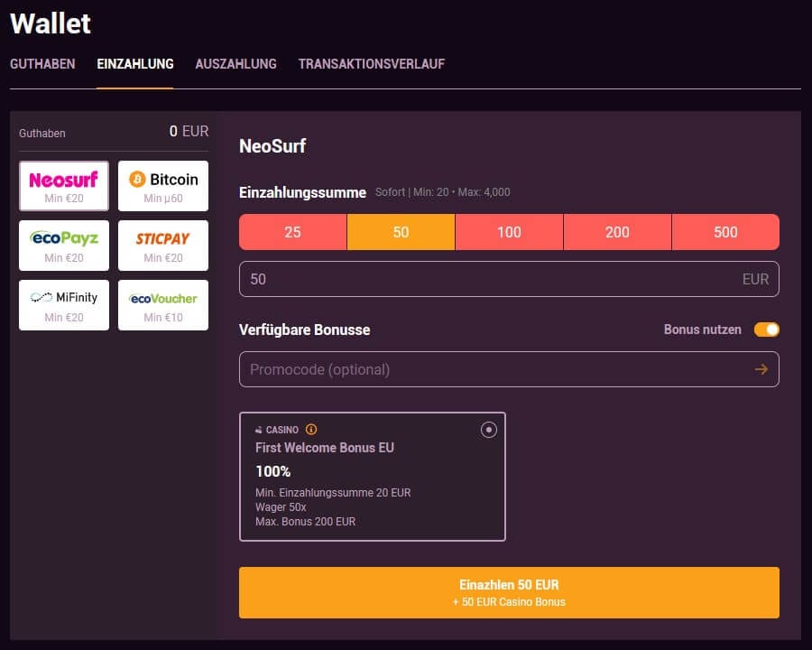
Task: Click Einzahlen 50 EUR button
Action: point(509,592)
